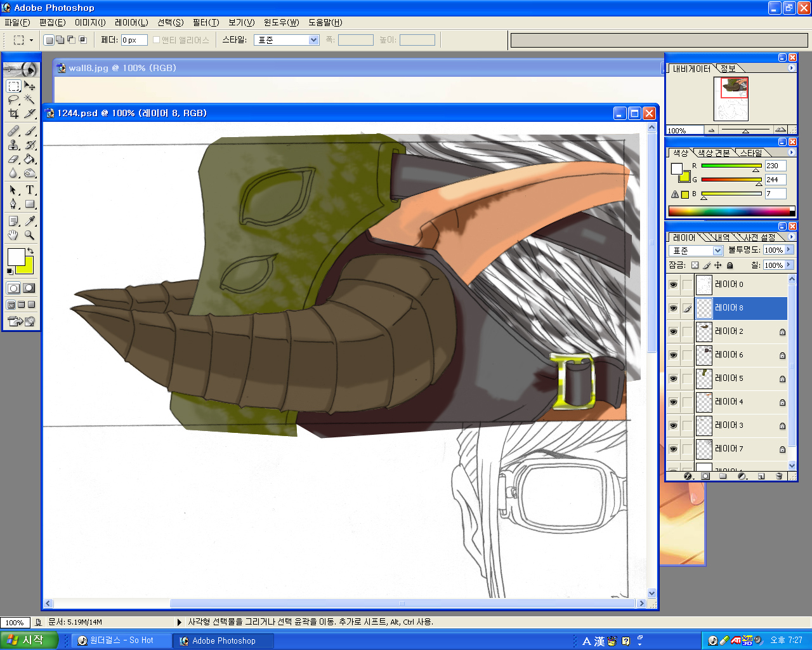Select the Move tool in toolbox
Viewport: 812px width, 650px height.
(x=30, y=86)
